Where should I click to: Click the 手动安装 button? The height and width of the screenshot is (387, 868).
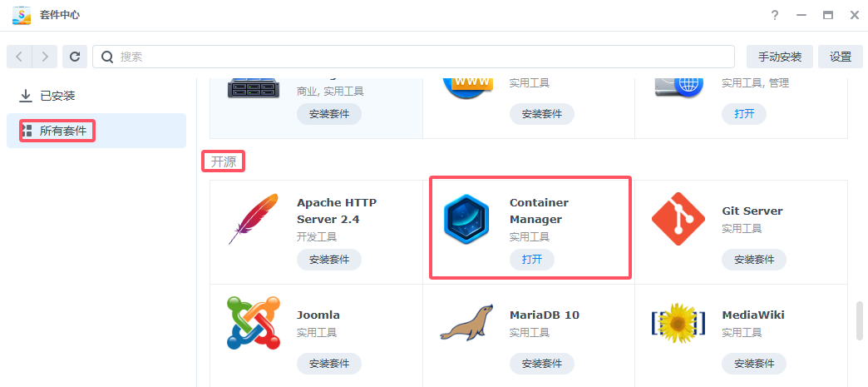779,57
